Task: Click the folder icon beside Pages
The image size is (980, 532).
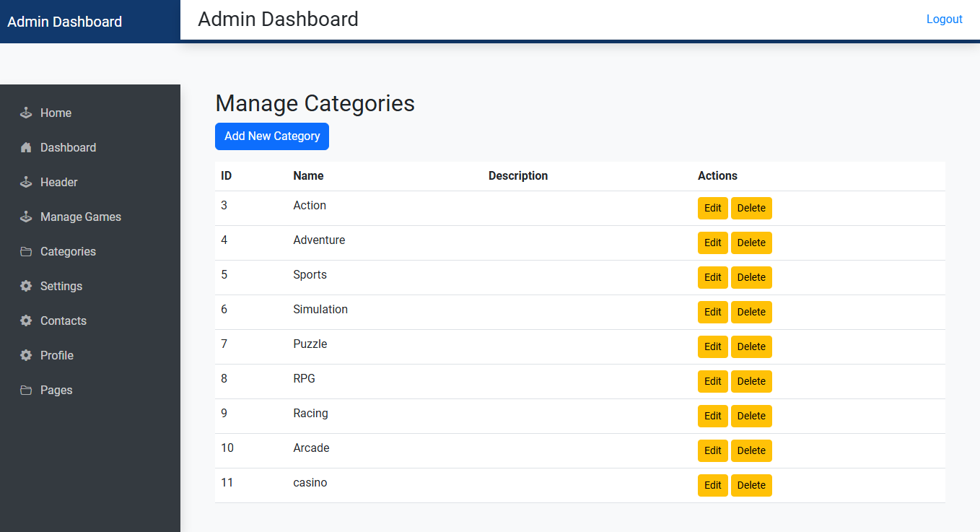Action: [x=26, y=390]
